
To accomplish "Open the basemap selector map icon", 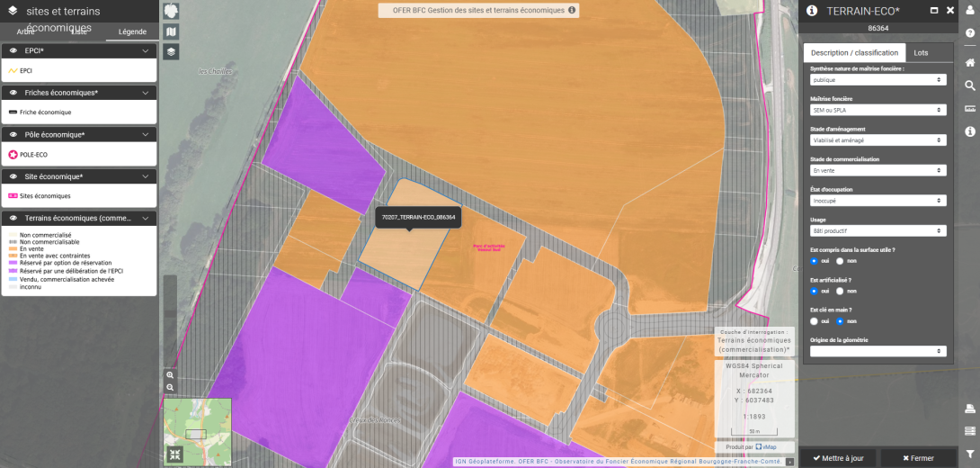I will pyautogui.click(x=172, y=32).
